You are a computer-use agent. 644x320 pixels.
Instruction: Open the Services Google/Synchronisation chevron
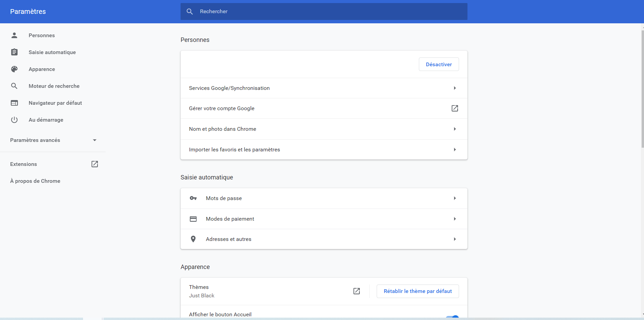click(x=455, y=88)
